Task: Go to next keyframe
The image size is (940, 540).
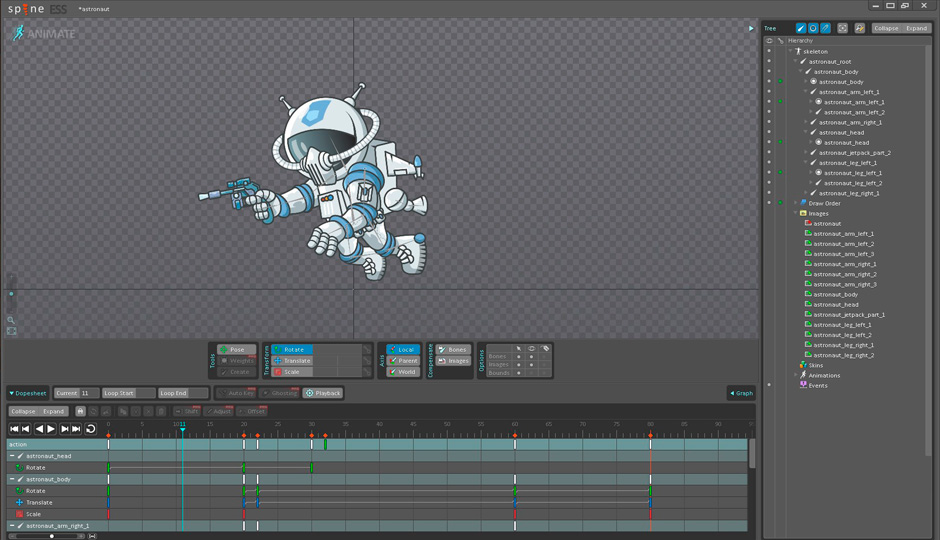Action: 64,429
